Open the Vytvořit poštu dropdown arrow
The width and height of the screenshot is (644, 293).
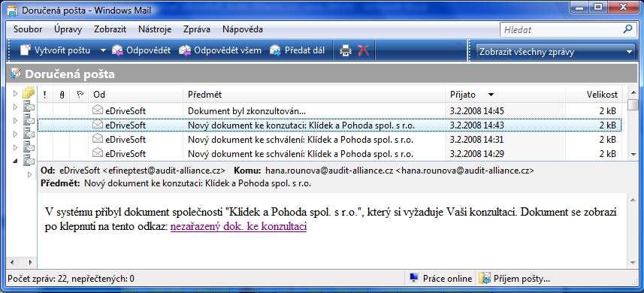tap(103, 50)
